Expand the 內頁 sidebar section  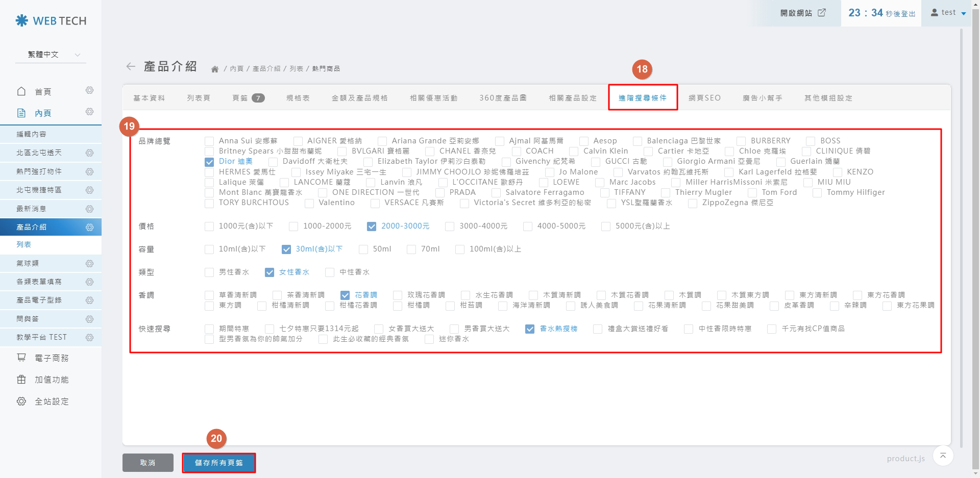coord(43,113)
